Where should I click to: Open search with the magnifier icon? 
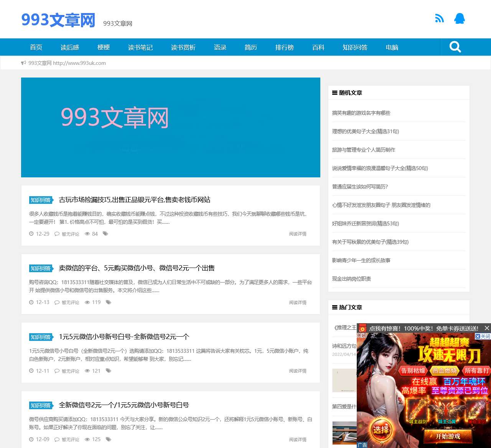click(455, 47)
